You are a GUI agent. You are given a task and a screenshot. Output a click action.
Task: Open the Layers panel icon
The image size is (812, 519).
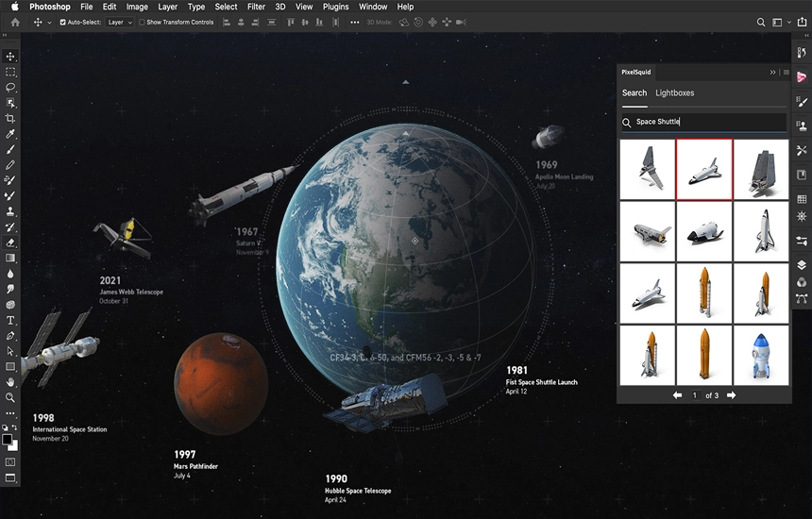click(x=802, y=265)
